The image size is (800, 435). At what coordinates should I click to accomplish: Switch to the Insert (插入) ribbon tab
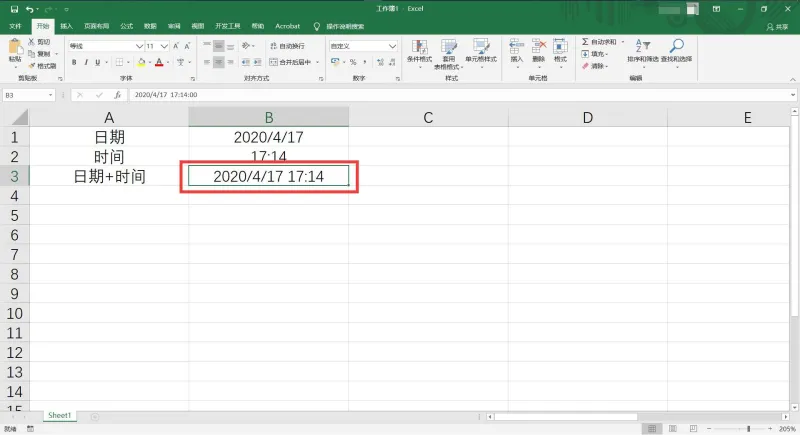pos(66,26)
